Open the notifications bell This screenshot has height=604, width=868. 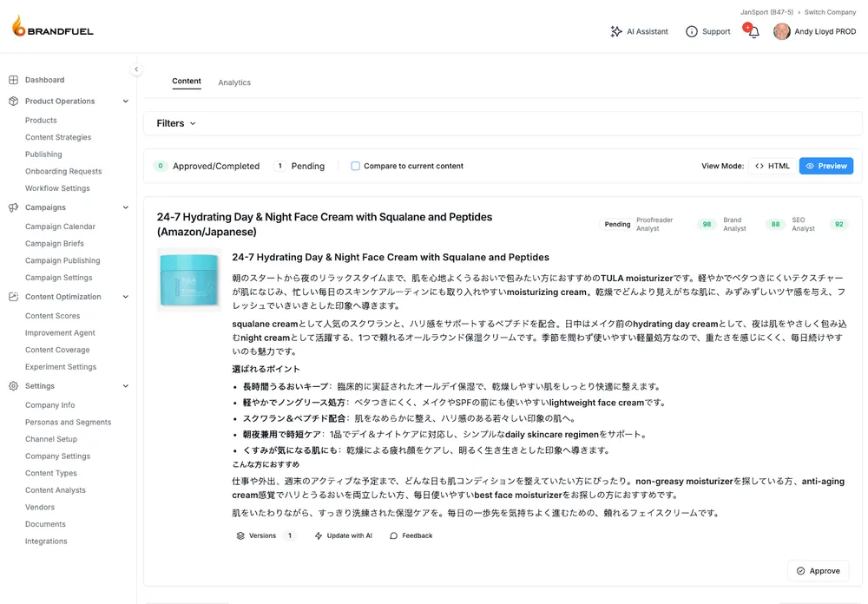[x=753, y=31]
